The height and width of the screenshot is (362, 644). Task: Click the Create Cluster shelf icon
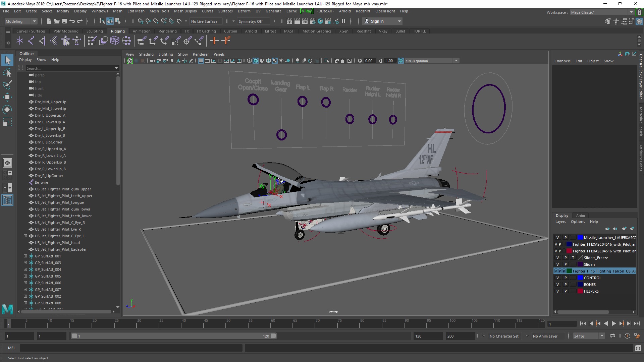[126, 41]
